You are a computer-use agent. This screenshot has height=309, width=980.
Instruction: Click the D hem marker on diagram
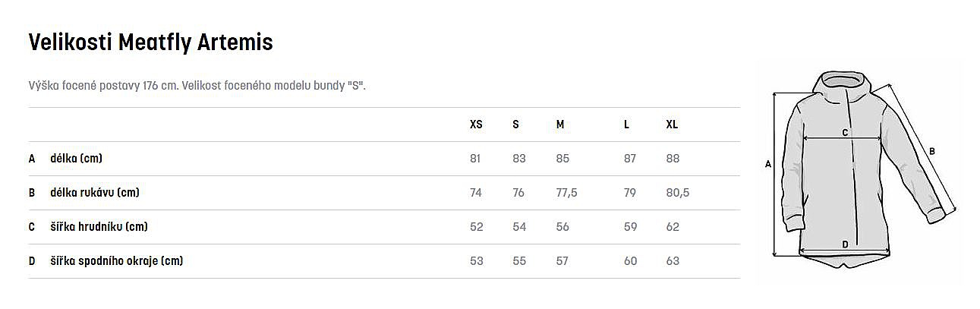click(845, 244)
